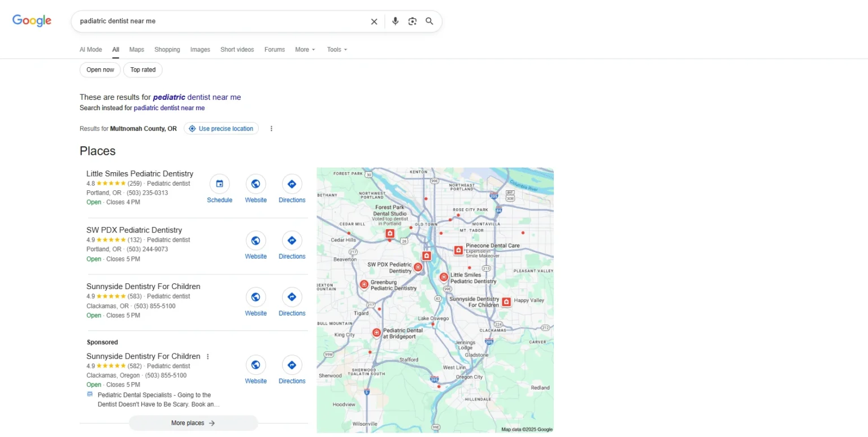Switch to the Maps tab

(136, 50)
